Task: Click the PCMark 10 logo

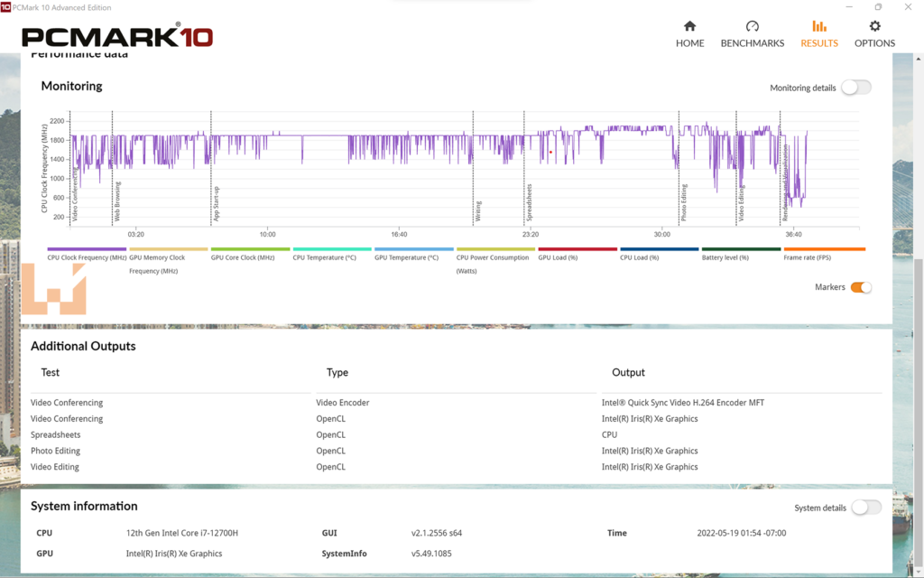Action: (117, 36)
